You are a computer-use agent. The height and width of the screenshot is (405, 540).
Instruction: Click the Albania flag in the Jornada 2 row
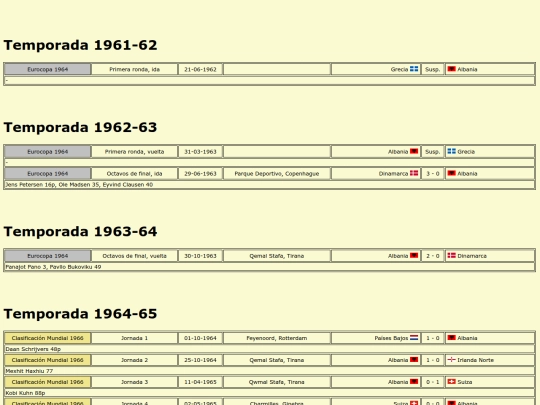tap(414, 360)
